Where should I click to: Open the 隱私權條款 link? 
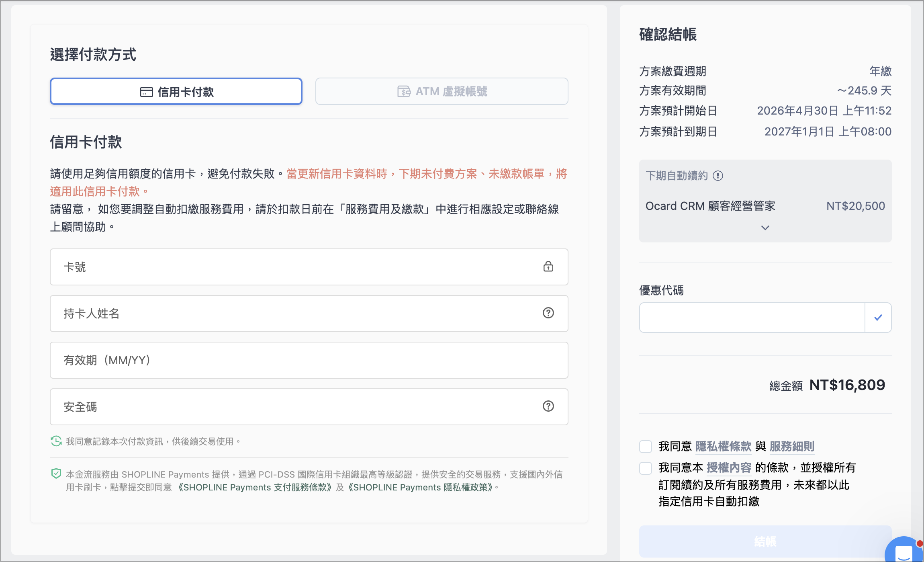tap(723, 446)
